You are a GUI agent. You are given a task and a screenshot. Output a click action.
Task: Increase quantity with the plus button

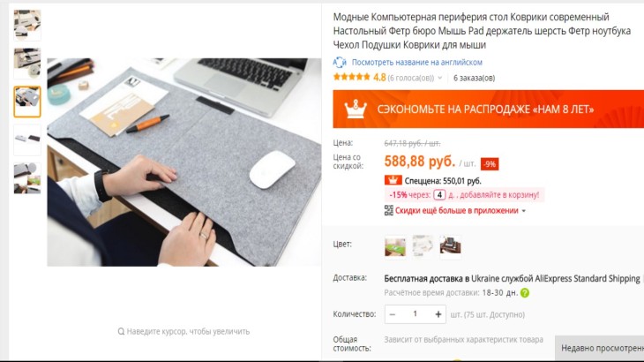coord(438,314)
